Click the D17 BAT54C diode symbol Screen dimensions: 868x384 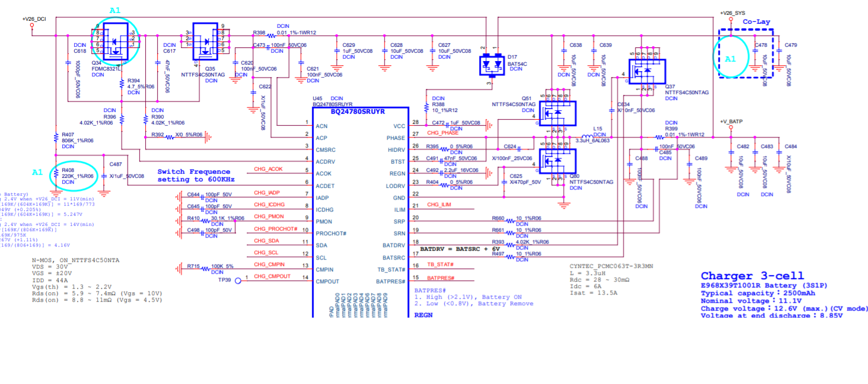(491, 66)
